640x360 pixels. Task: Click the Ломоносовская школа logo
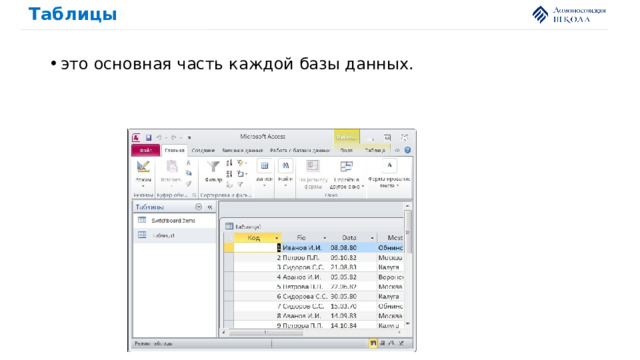coord(569,15)
